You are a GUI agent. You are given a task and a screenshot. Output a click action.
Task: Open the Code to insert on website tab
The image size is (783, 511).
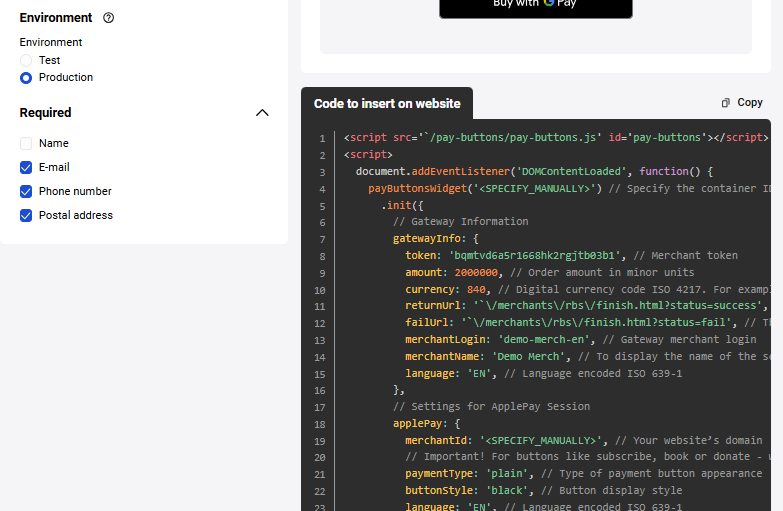pyautogui.click(x=387, y=104)
